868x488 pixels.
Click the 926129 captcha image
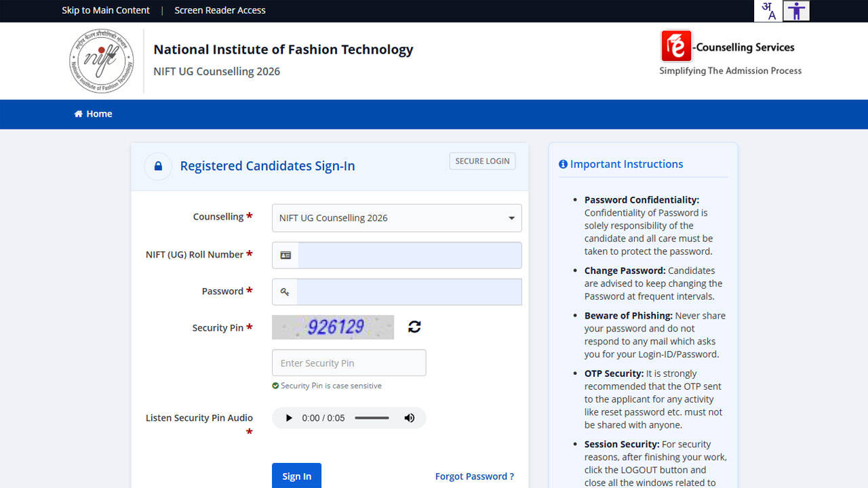333,327
